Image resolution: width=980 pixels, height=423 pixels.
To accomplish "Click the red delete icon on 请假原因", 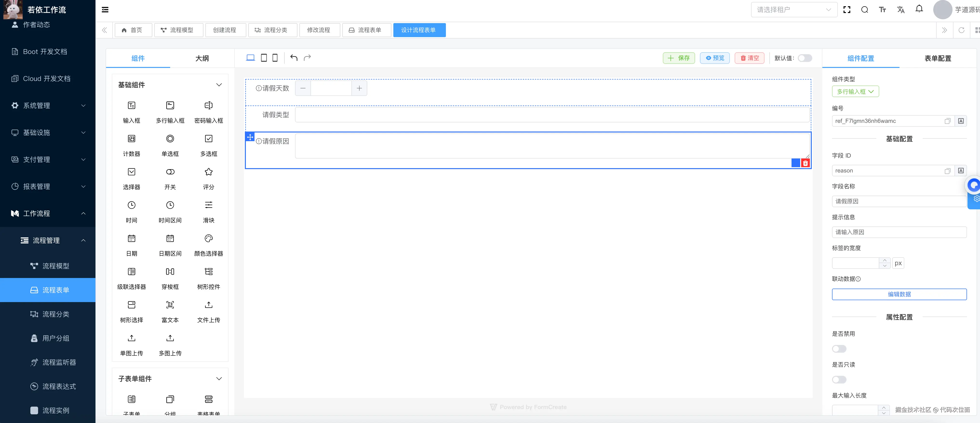I will coord(805,163).
